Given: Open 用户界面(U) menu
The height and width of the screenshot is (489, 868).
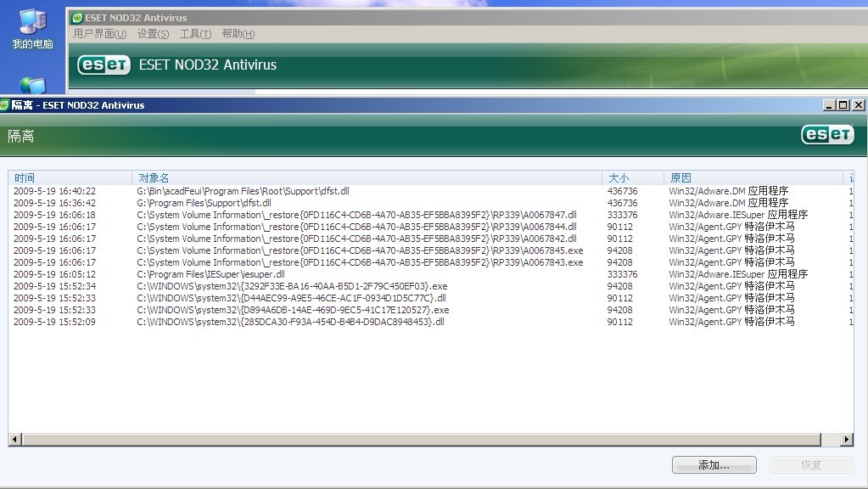Looking at the screenshot, I should point(100,34).
